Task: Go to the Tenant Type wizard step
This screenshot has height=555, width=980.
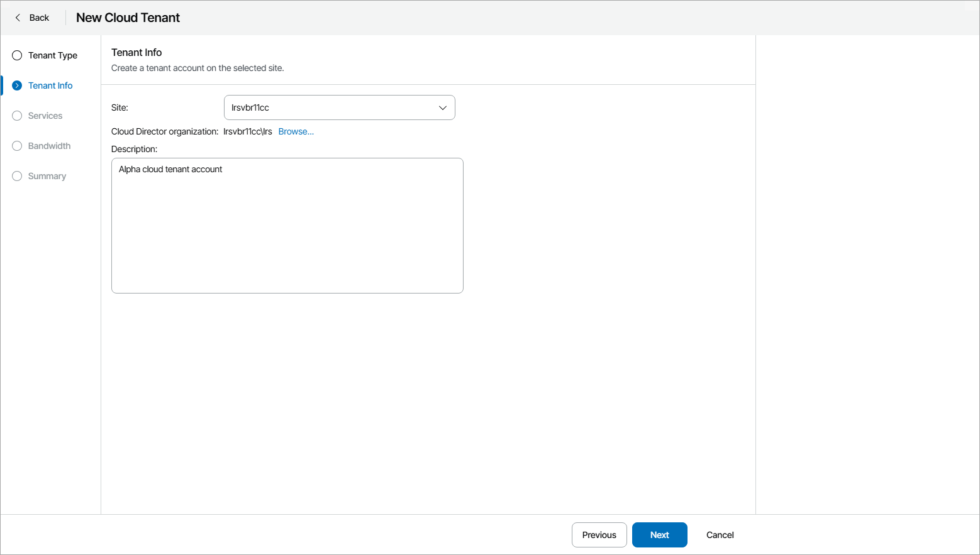Action: click(53, 55)
